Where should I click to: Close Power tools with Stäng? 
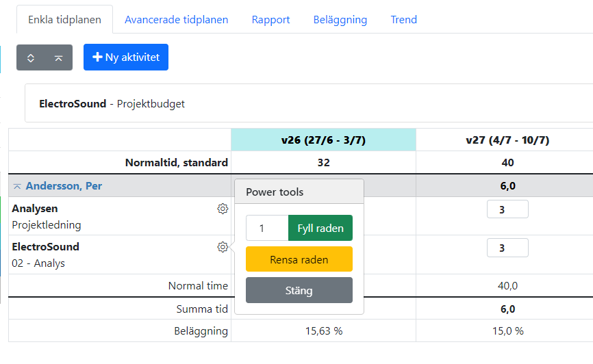click(299, 290)
